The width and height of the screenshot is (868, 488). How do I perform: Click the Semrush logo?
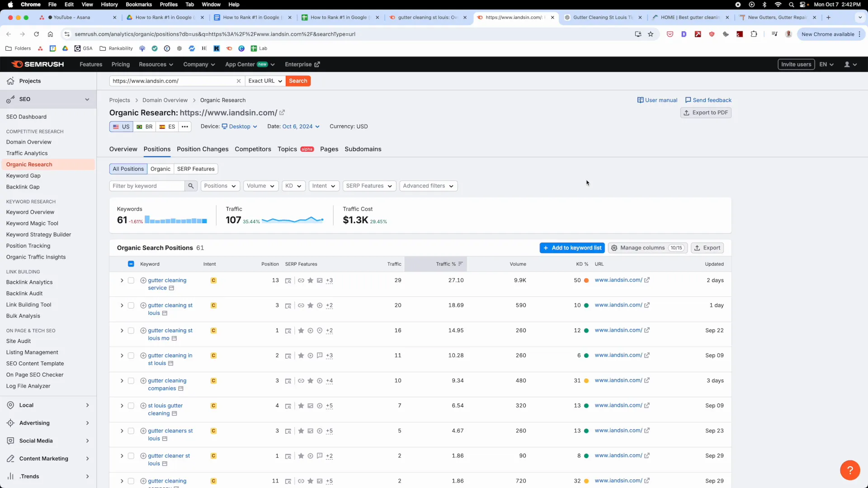38,64
